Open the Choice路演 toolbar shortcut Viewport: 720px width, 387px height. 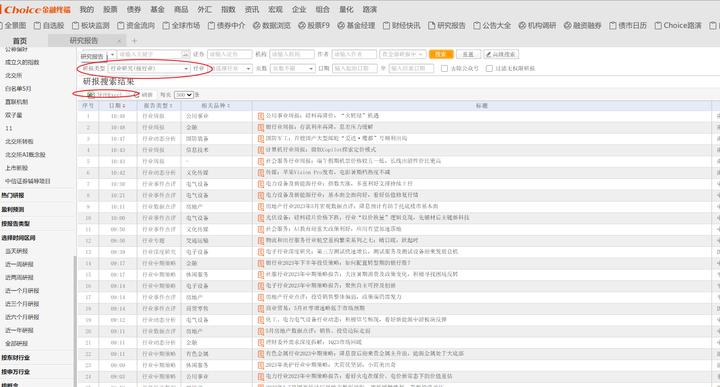coord(678,25)
